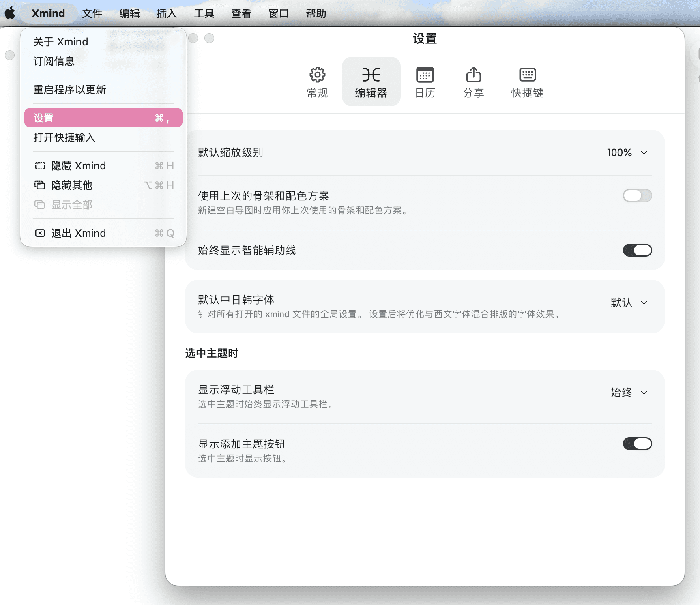Viewport: 700px width, 605px height.
Task: Choose 隐藏其他 menu entry
Action: click(103, 185)
